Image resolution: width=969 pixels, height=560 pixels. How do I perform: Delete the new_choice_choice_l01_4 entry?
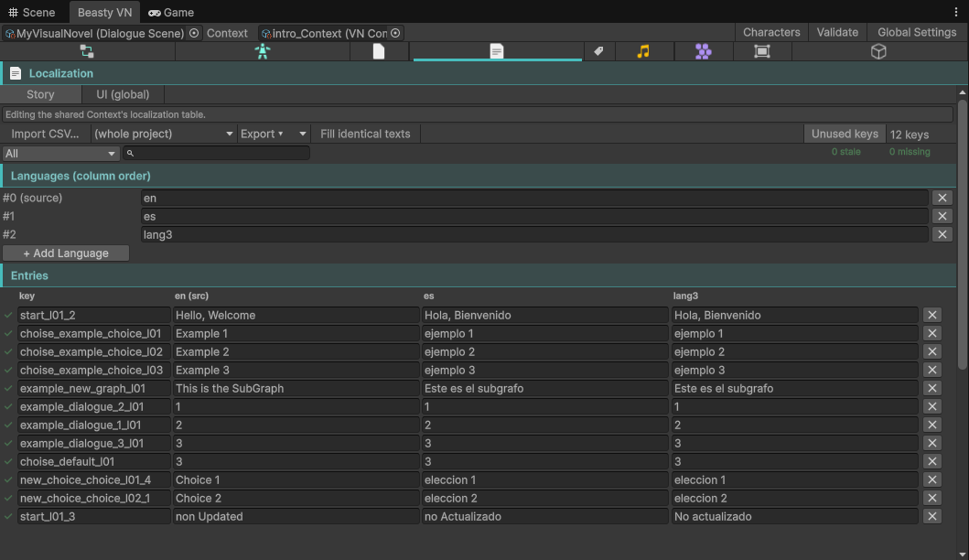coord(931,479)
